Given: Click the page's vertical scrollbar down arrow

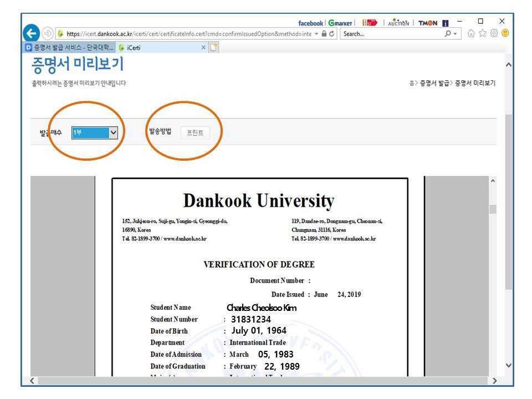Looking at the screenshot, I should point(509,365).
